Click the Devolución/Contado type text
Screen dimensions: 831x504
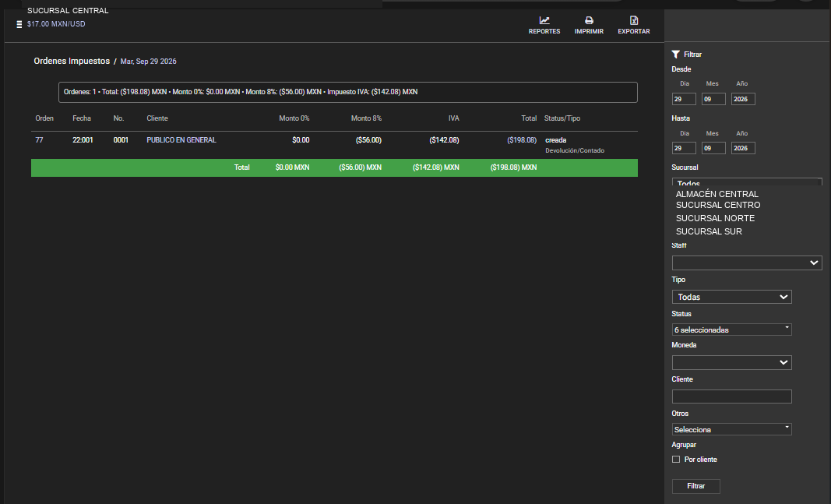575,150
